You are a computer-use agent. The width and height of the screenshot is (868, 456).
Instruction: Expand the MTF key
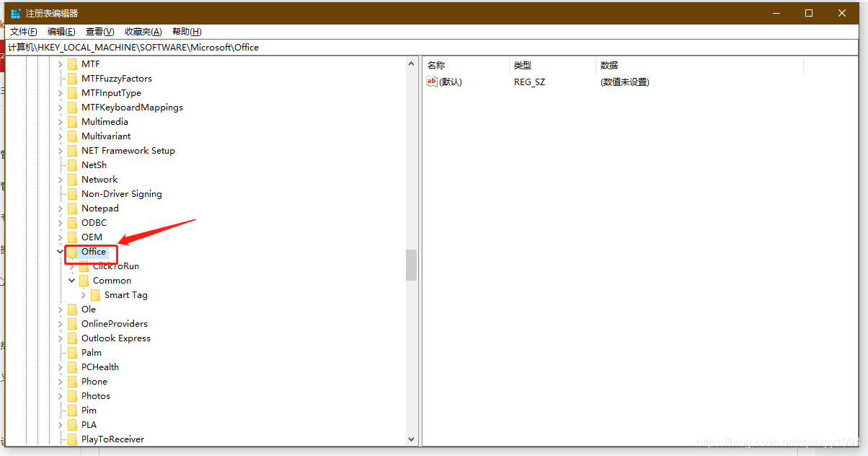click(x=61, y=64)
